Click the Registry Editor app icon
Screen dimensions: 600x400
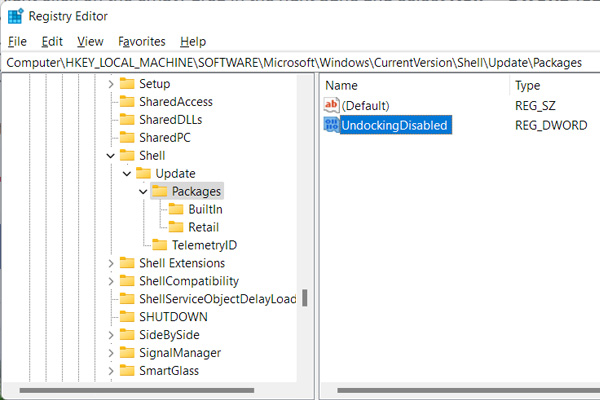click(16, 16)
